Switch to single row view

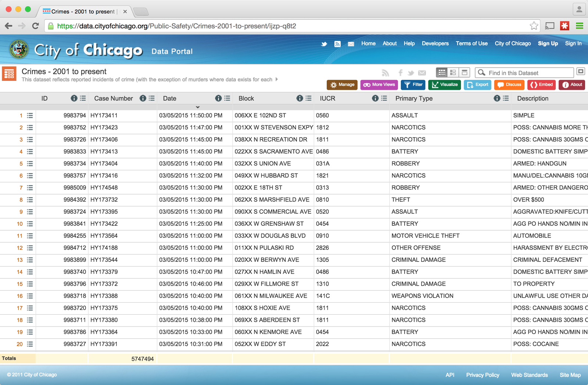[465, 72]
